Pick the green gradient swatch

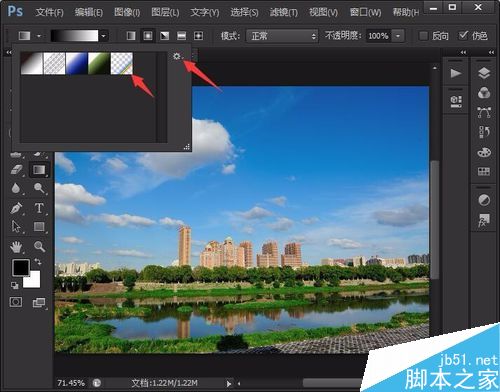(x=99, y=63)
